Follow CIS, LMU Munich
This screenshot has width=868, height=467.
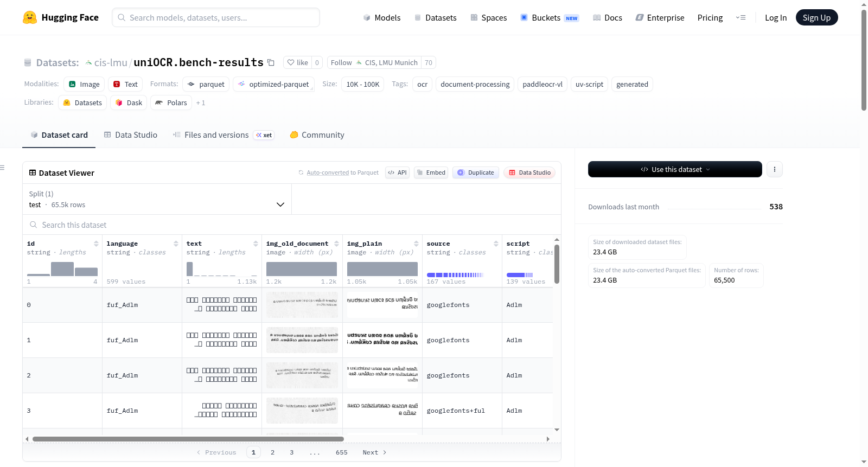(x=374, y=62)
